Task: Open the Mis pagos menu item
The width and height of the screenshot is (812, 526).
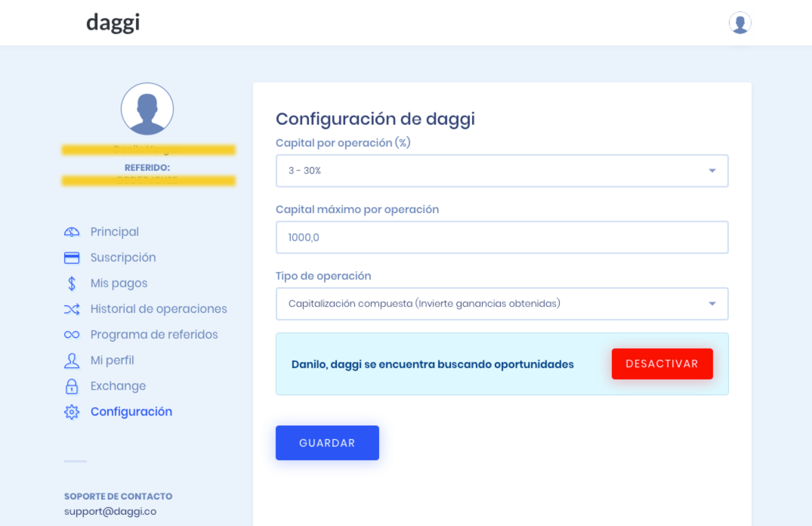Action: click(119, 283)
